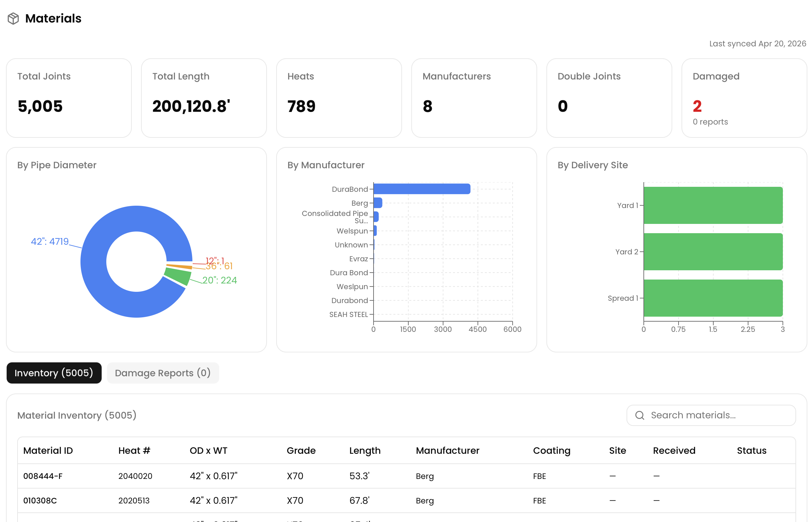Click the Spread 1 green bar
This screenshot has height=522, width=812.
click(x=713, y=298)
